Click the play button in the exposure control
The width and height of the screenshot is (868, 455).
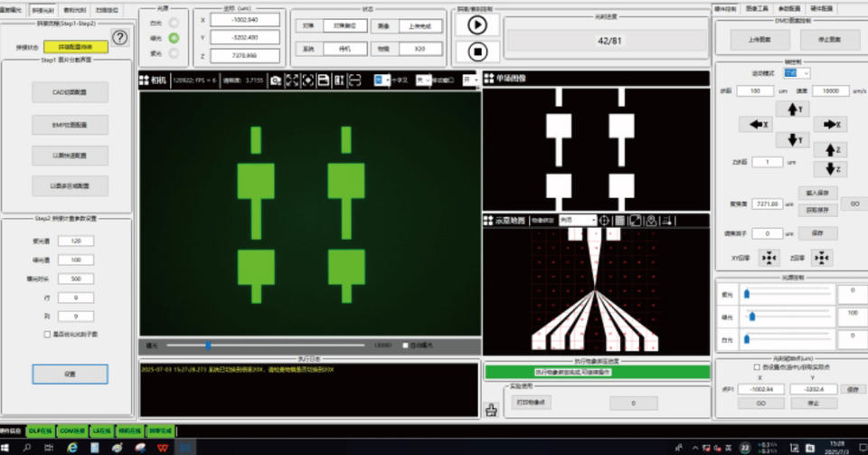coord(477,25)
